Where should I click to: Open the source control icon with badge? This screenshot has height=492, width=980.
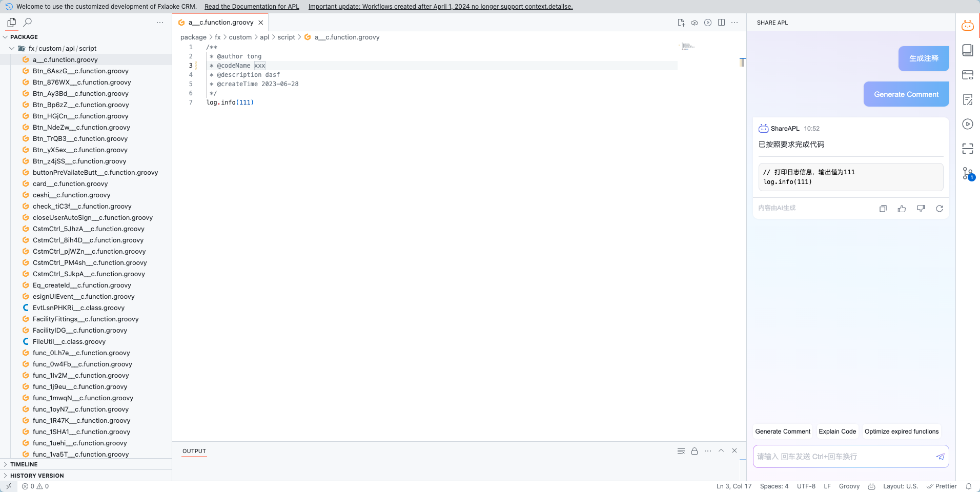[967, 174]
